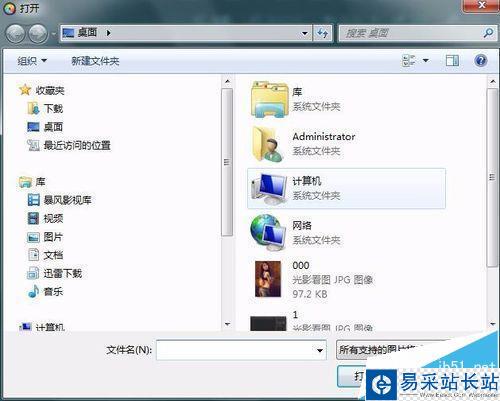Click the forward navigation arrow button
500x401 pixels.
click(38, 34)
